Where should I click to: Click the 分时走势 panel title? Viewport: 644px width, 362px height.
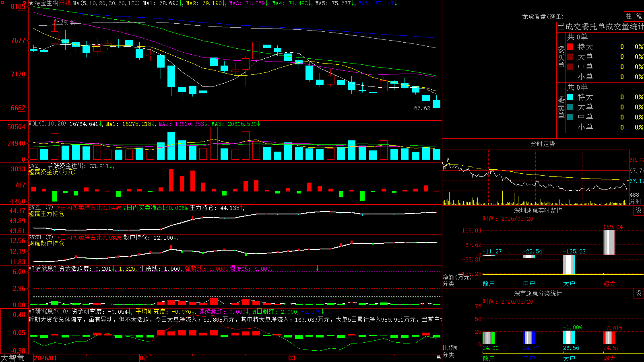click(543, 144)
